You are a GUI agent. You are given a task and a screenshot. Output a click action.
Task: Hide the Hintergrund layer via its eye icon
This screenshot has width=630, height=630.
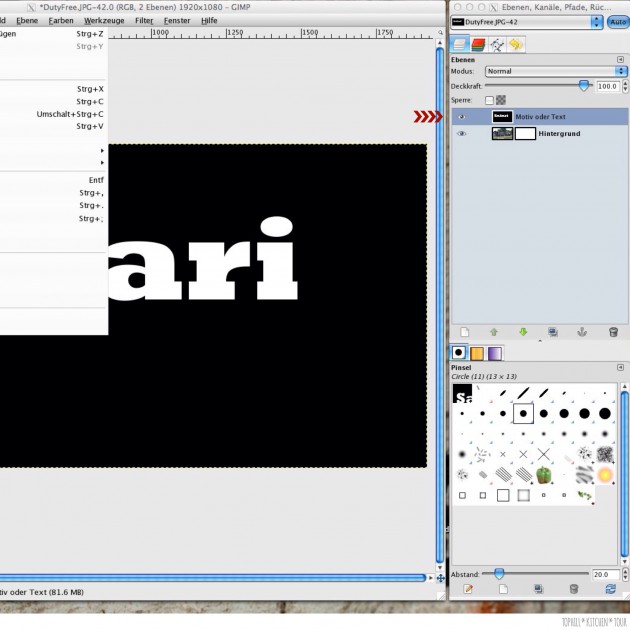pyautogui.click(x=462, y=134)
